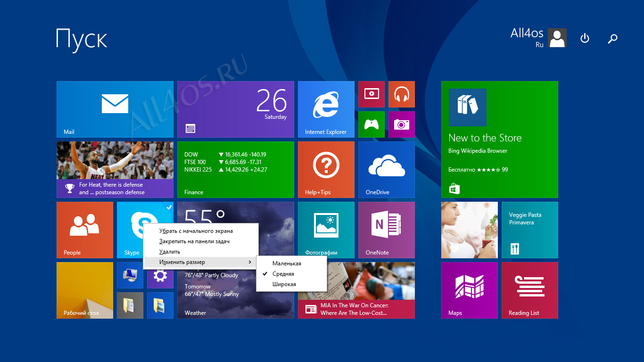Viewport: 644px width, 362px height.
Task: Choose the Маленькая tile size
Action: tap(291, 263)
